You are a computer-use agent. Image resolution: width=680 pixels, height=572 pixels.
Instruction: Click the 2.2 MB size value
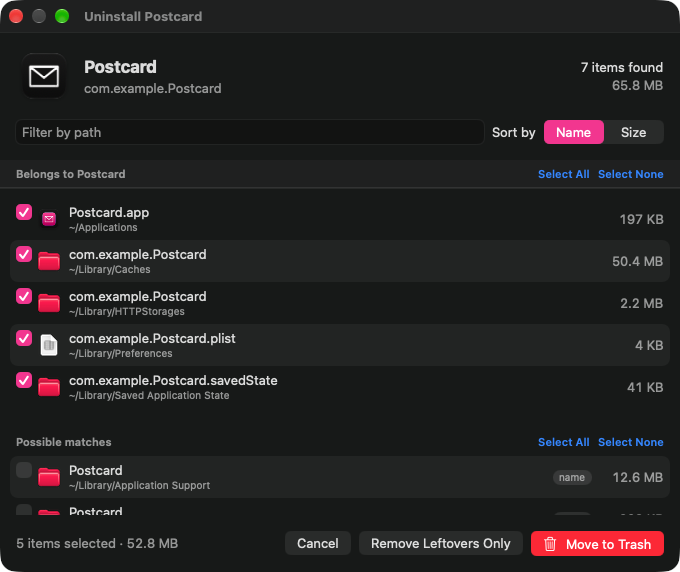click(641, 303)
